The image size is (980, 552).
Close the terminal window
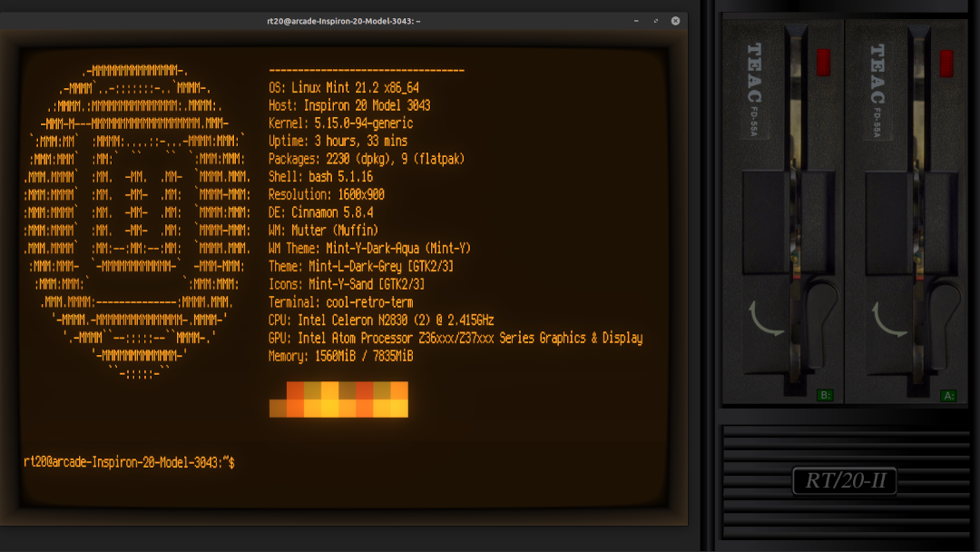676,21
